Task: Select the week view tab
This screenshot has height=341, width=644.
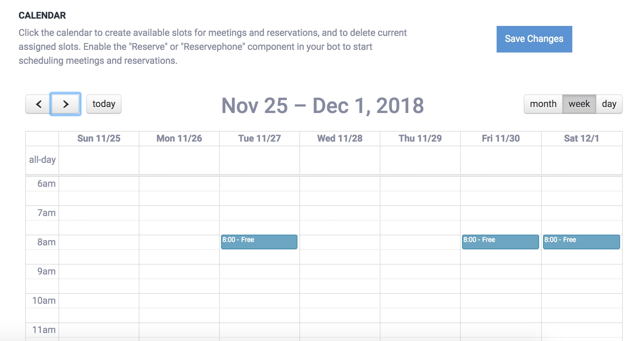Action: 579,104
